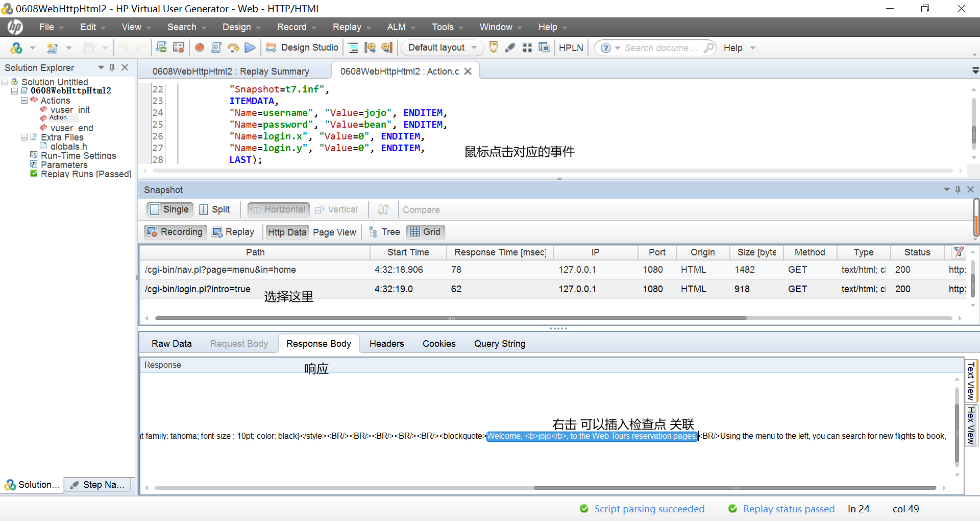
Task: Open Run-Time Settings in Solution Explorer
Action: [x=78, y=156]
